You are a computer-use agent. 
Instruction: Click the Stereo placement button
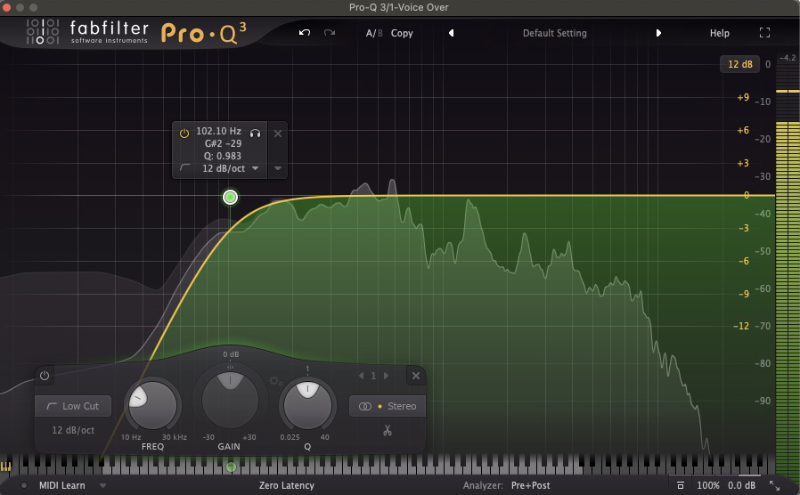[x=388, y=406]
